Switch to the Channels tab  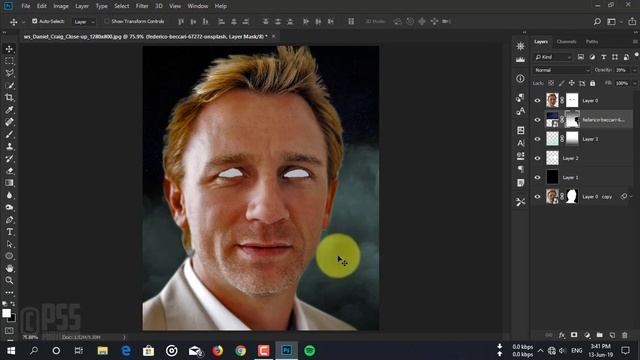pos(566,42)
